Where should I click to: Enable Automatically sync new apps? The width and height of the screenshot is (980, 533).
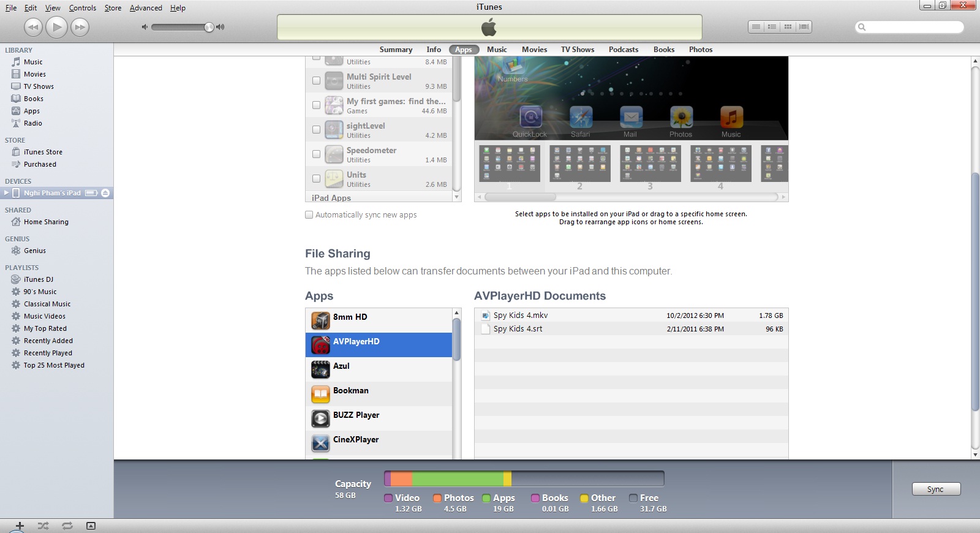click(309, 214)
